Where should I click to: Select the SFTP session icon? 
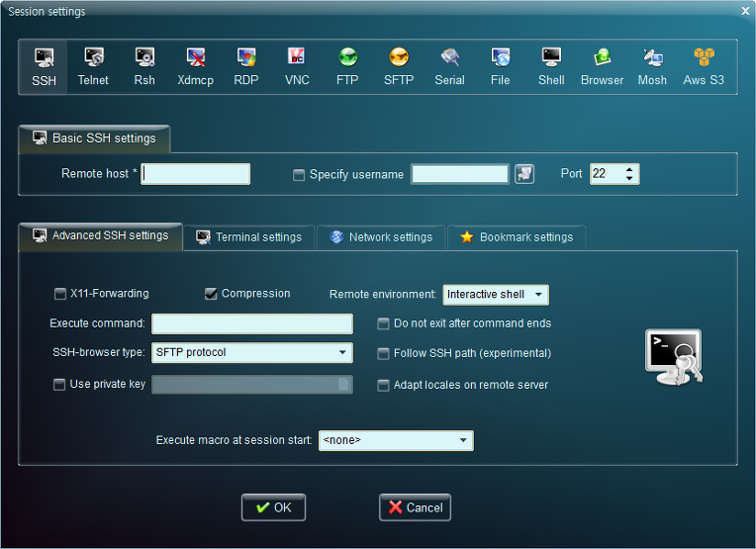(x=399, y=67)
